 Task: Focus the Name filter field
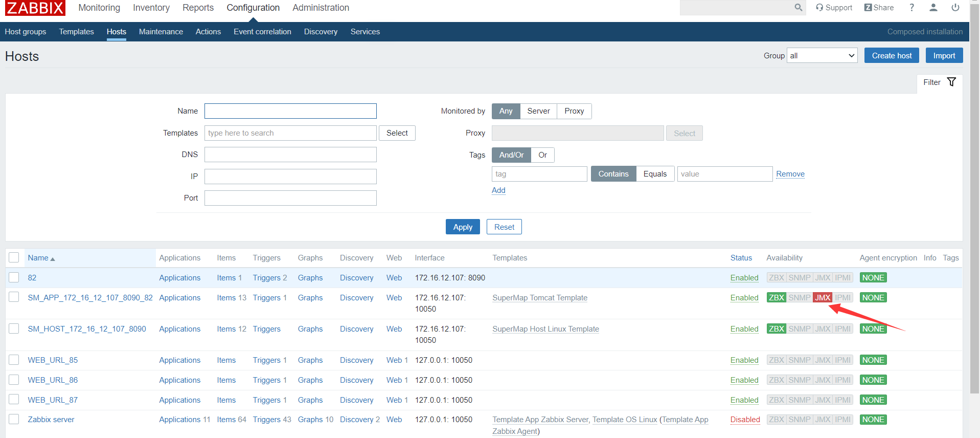click(290, 111)
